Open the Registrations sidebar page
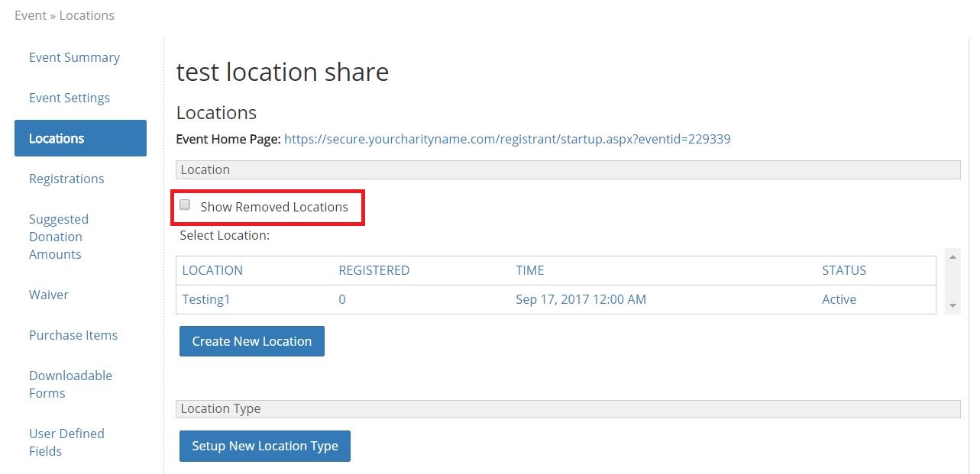 click(66, 179)
